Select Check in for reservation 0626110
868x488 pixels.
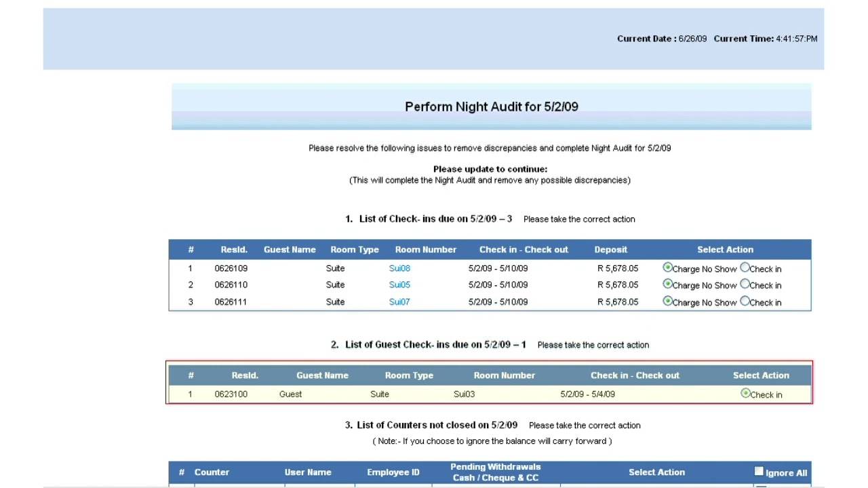[x=745, y=284]
